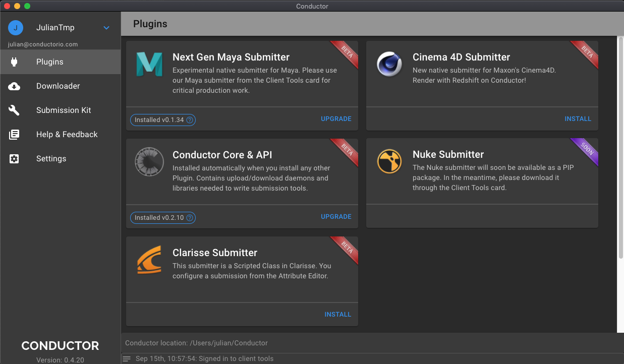Click the CONDUCTOR logo text in sidebar
The image size is (624, 364).
60,346
